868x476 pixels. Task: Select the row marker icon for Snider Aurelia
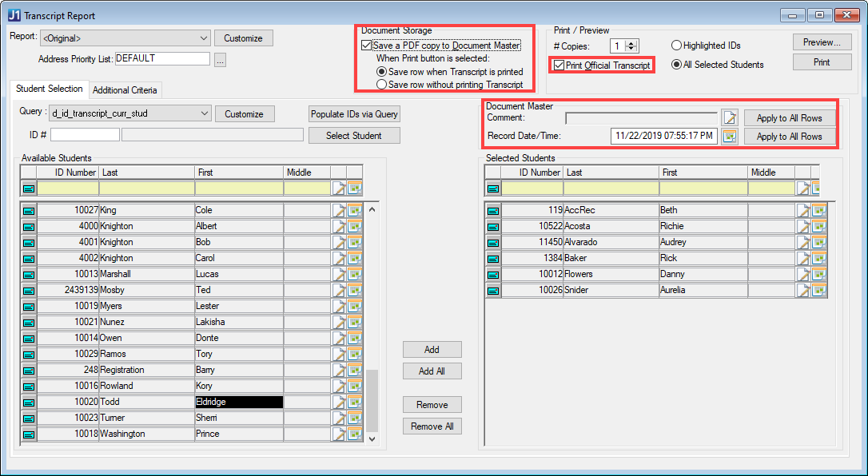493,291
